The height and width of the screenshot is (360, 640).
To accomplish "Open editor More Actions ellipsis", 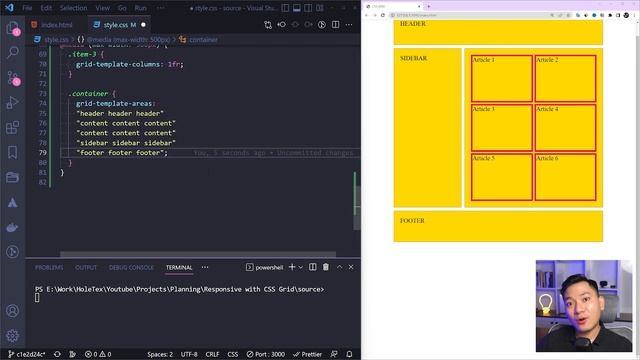I will (x=349, y=25).
